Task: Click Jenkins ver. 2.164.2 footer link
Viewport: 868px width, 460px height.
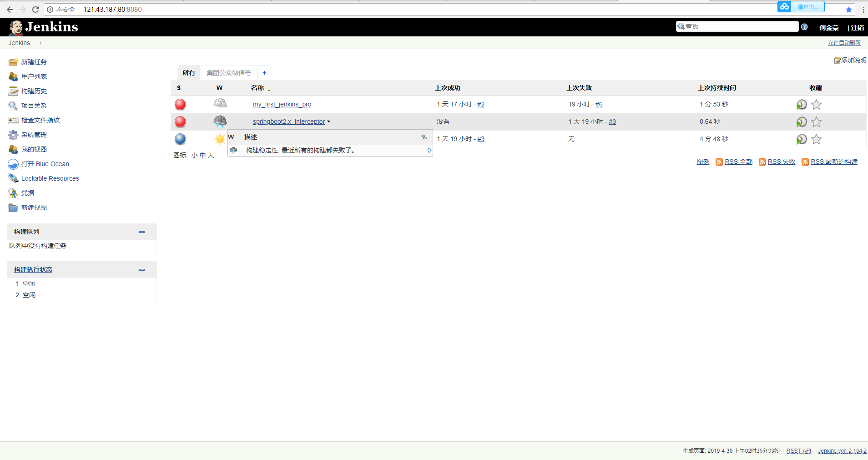Action: (x=842, y=451)
